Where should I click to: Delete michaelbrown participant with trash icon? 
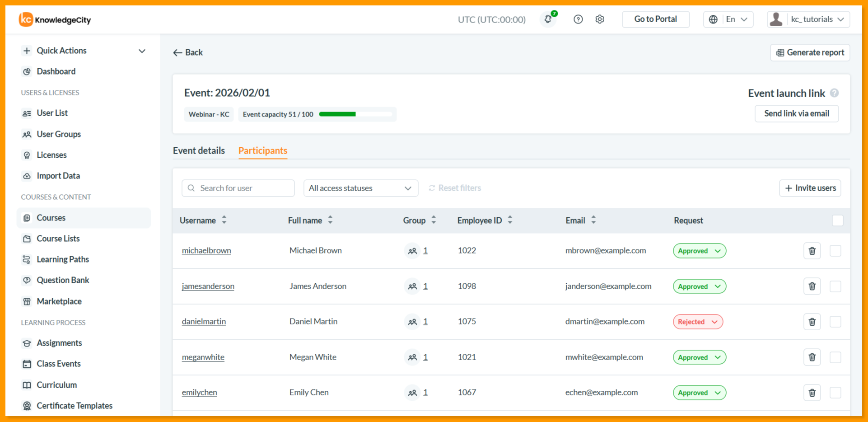(x=812, y=251)
